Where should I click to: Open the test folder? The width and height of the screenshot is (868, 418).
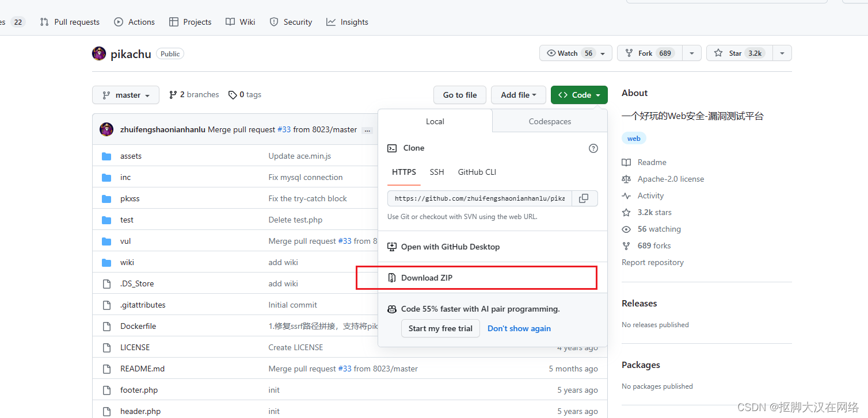[x=127, y=220]
